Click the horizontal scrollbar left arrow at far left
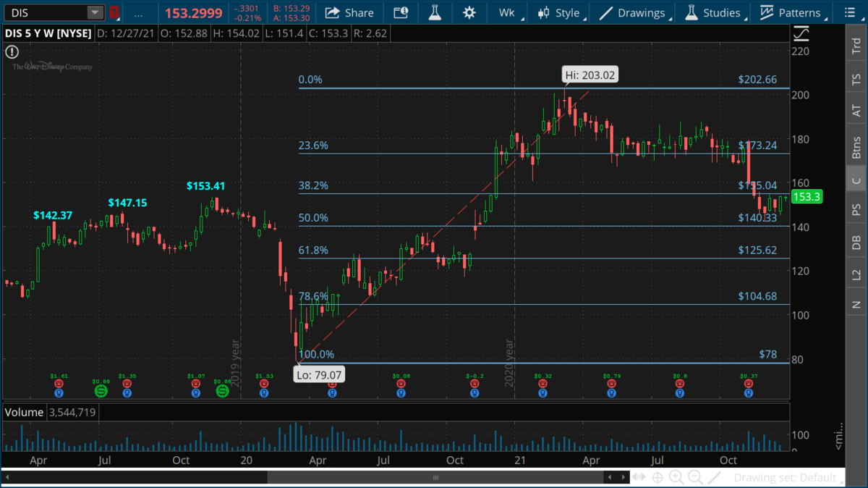Image resolution: width=868 pixels, height=488 pixels. pyautogui.click(x=7, y=478)
